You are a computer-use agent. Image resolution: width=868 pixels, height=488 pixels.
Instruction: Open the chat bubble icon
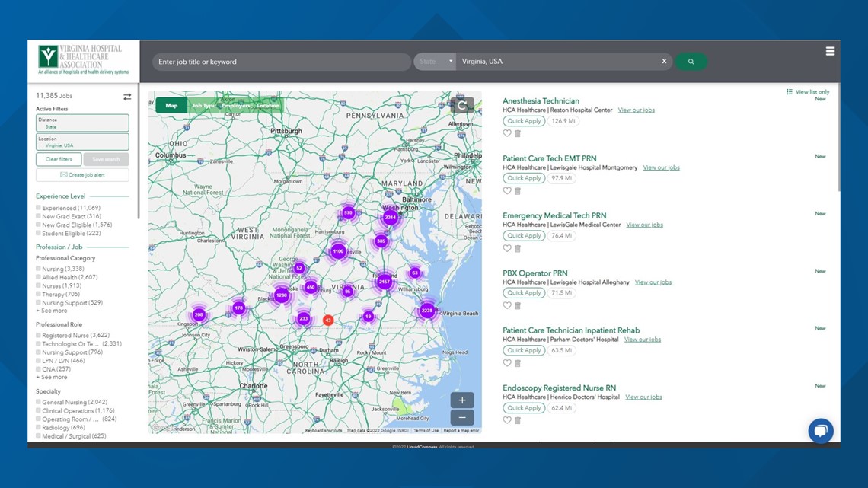[x=820, y=430]
